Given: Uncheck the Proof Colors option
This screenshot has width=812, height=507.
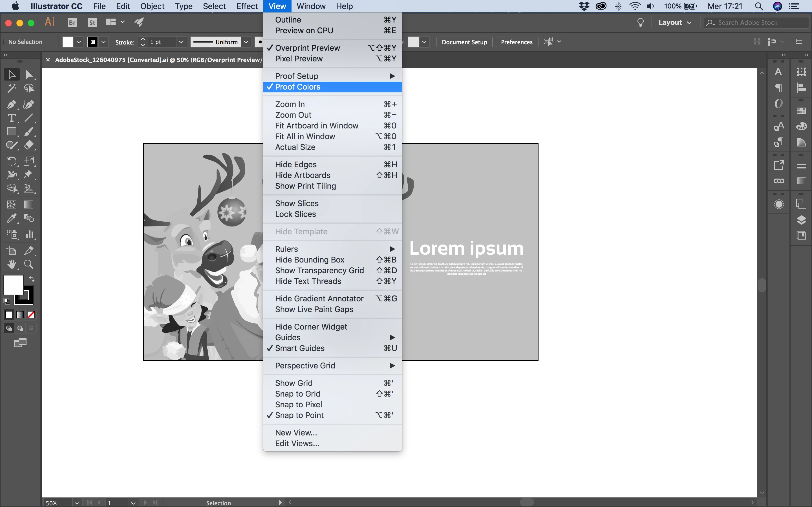Looking at the screenshot, I should point(298,87).
